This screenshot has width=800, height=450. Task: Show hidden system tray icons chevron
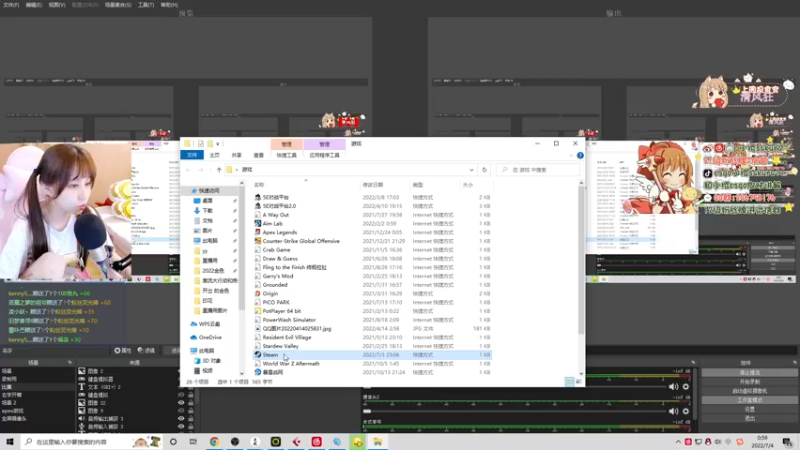point(678,442)
